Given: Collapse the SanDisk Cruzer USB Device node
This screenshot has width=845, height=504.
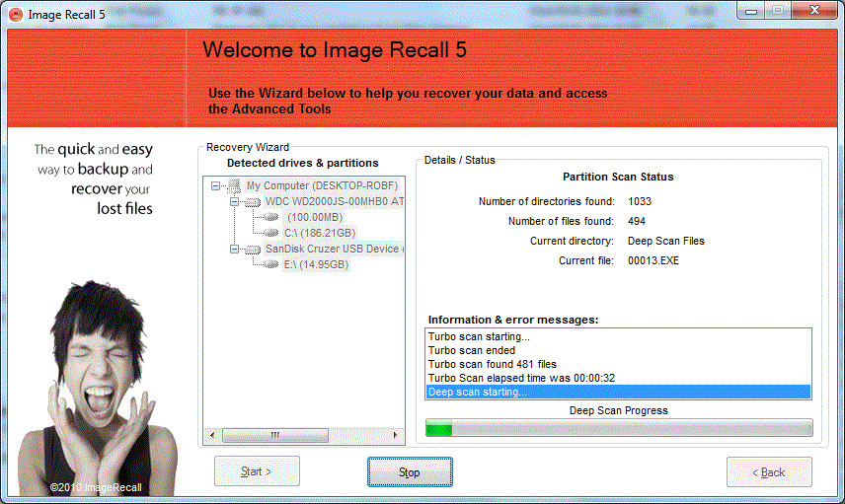Looking at the screenshot, I should coord(234,250).
